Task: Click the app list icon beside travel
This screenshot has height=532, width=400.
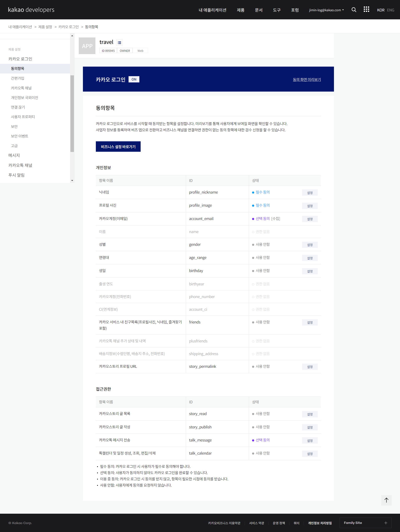Action: coord(119,43)
